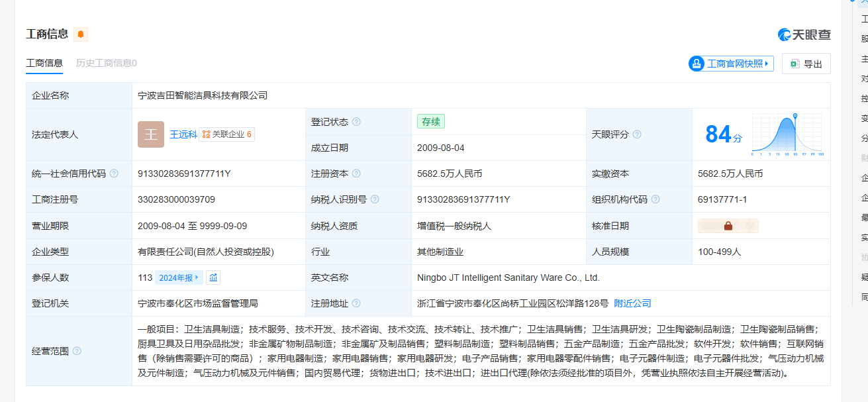Select staff size 100-499人
Screen dimensions: 868x402
click(720, 252)
